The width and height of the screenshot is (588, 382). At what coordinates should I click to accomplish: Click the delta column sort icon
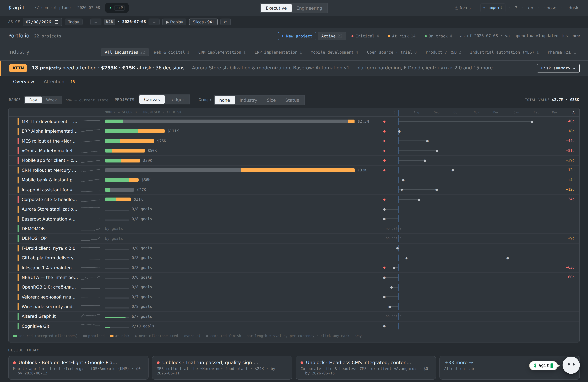tap(573, 113)
